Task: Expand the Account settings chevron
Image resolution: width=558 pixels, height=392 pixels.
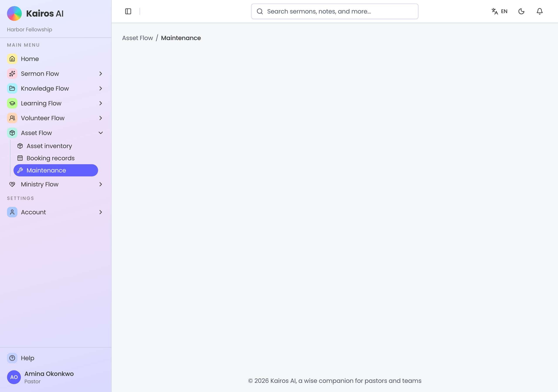Action: coord(101,212)
